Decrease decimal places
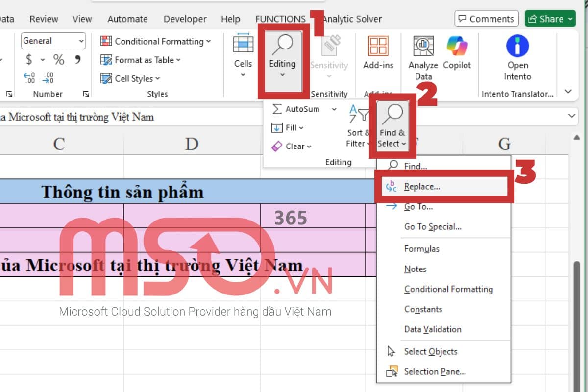Screen dimensions: 588x392 [x=48, y=78]
